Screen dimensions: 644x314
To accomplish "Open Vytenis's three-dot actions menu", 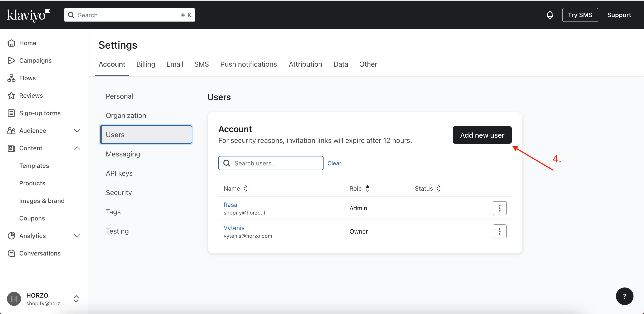I will pos(499,231).
